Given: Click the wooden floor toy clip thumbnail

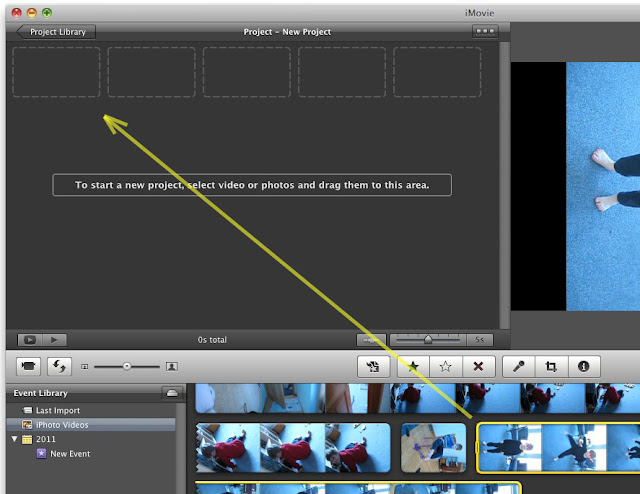Looking at the screenshot, I should (x=433, y=448).
